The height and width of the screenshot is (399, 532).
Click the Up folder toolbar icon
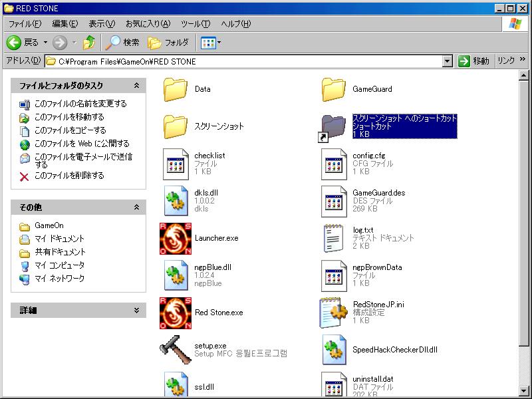click(89, 43)
